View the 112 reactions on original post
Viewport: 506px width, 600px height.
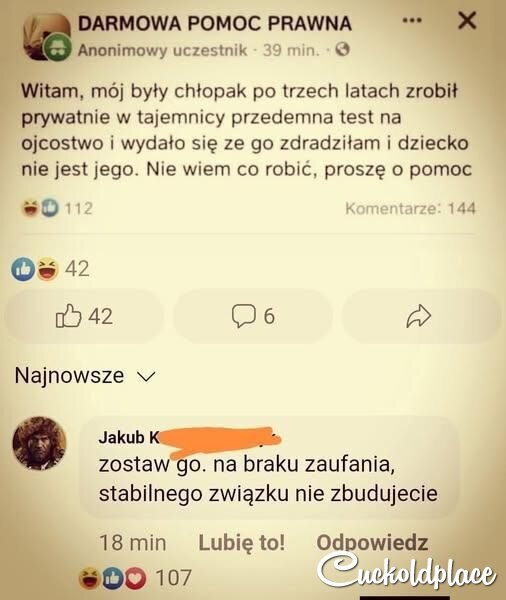pyautogui.click(x=57, y=208)
